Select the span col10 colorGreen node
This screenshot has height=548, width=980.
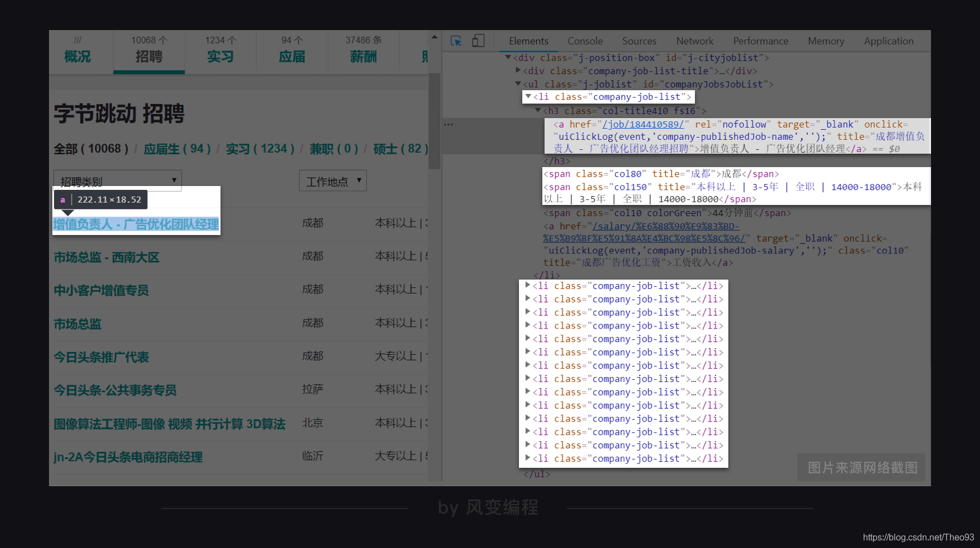(x=667, y=213)
